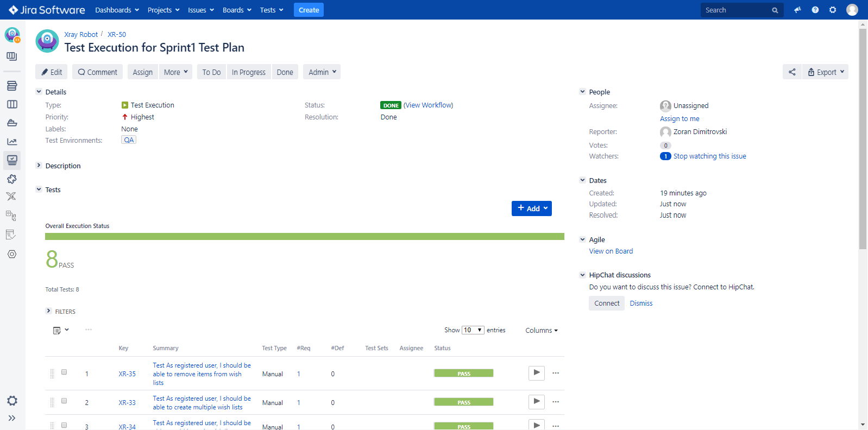Open the feedback megaphone icon in header

[797, 10]
